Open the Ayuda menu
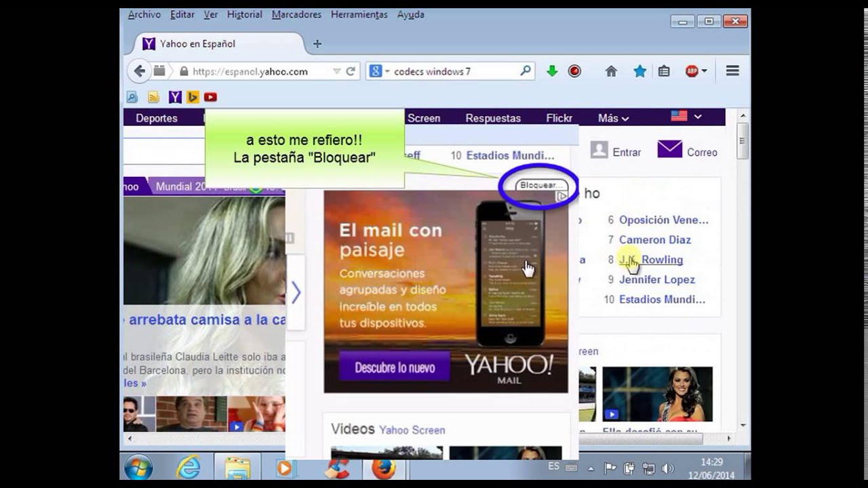The width and height of the screenshot is (868, 488). coord(411,14)
